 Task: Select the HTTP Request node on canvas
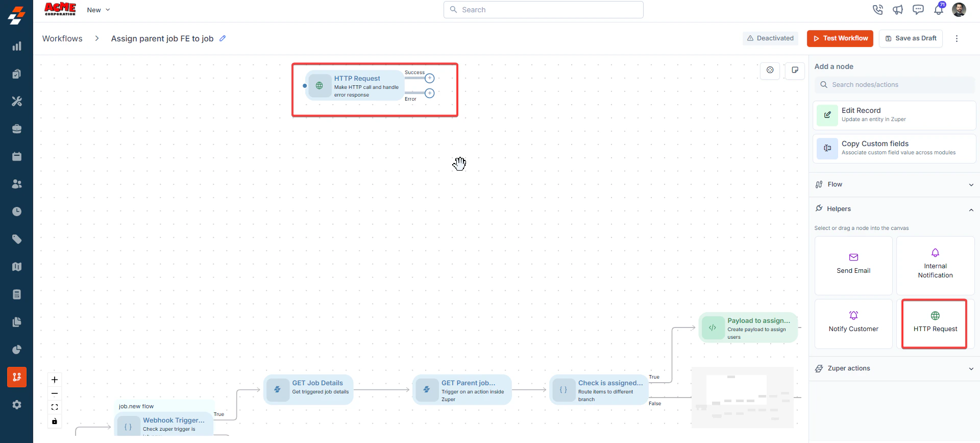click(x=356, y=86)
